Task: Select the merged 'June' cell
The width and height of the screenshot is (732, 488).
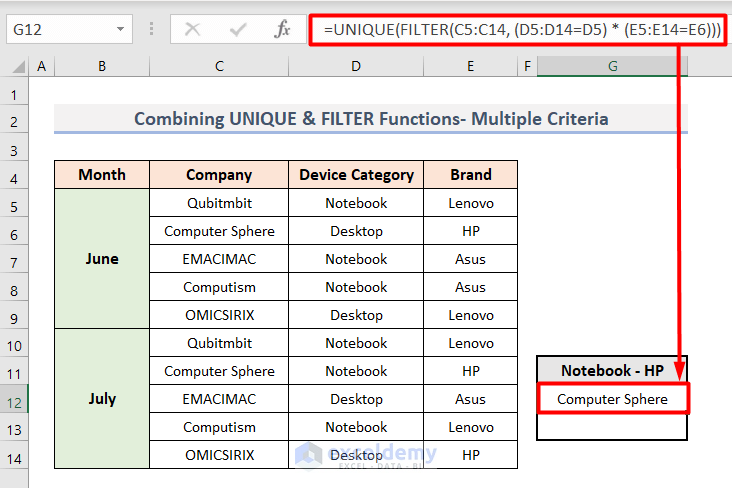Action: click(102, 259)
